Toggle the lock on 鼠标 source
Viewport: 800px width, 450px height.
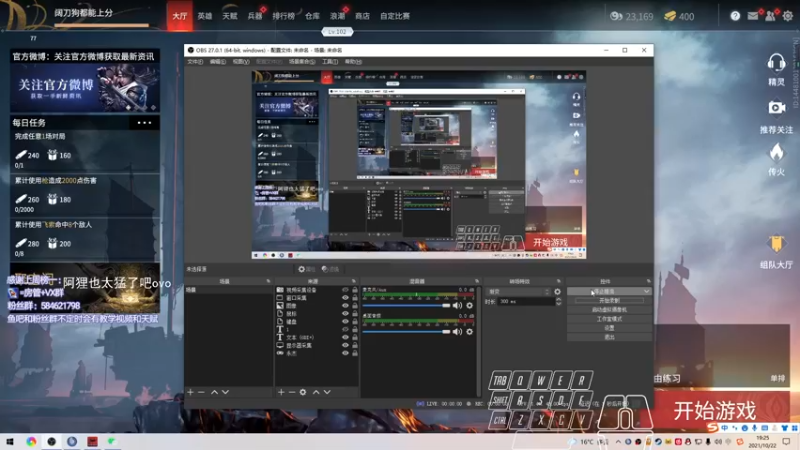(x=355, y=313)
